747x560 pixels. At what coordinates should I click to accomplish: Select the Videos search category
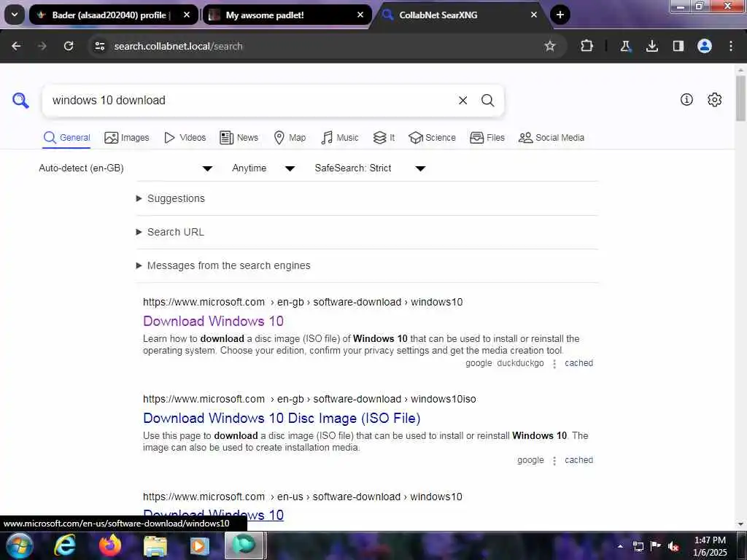(185, 138)
